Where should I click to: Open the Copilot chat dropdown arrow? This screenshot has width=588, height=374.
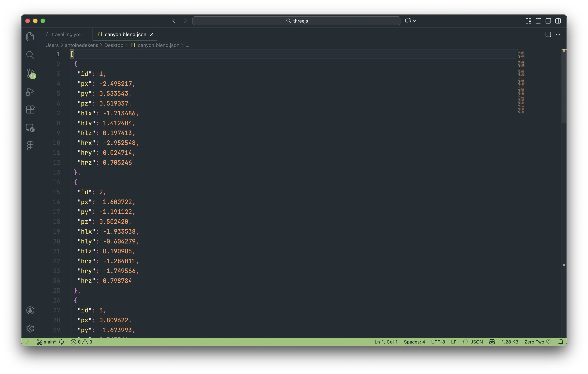coord(415,21)
